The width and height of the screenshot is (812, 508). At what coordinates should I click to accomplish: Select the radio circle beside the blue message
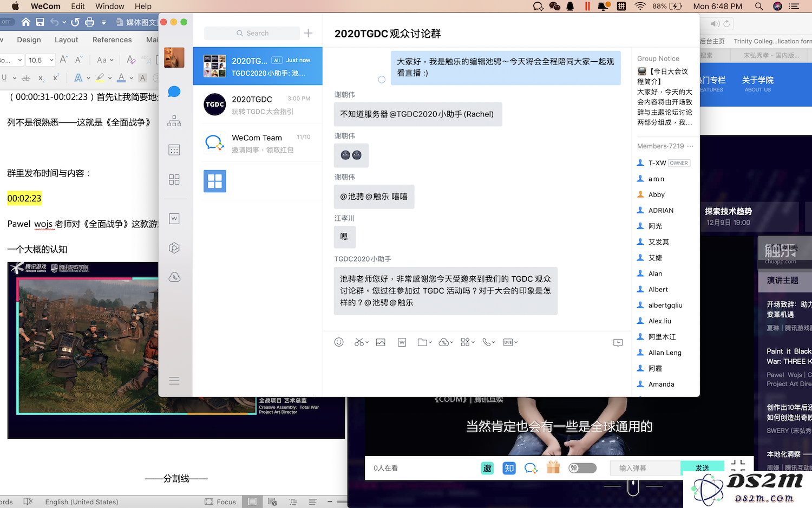(382, 80)
